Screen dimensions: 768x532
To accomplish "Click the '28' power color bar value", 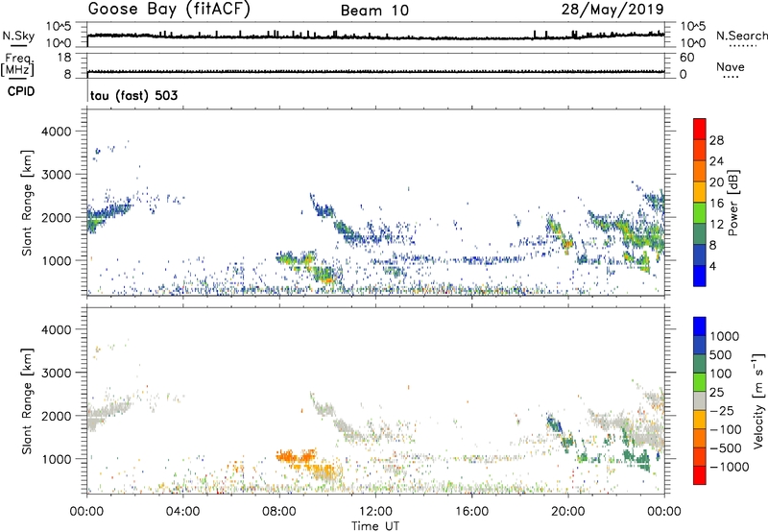I will pos(716,140).
